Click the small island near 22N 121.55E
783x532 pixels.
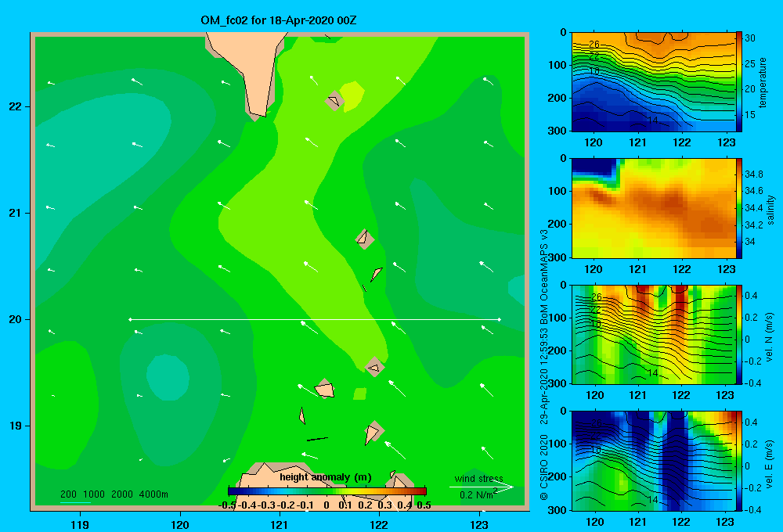pos(334,101)
